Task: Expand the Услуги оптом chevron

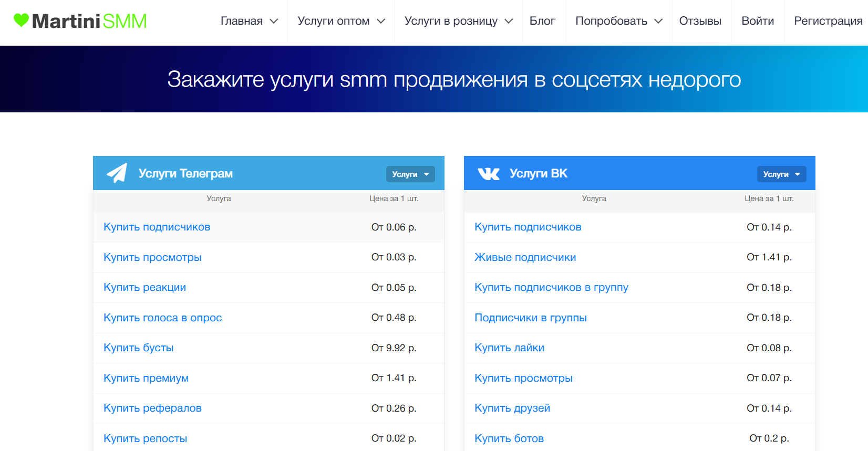Action: tap(381, 21)
